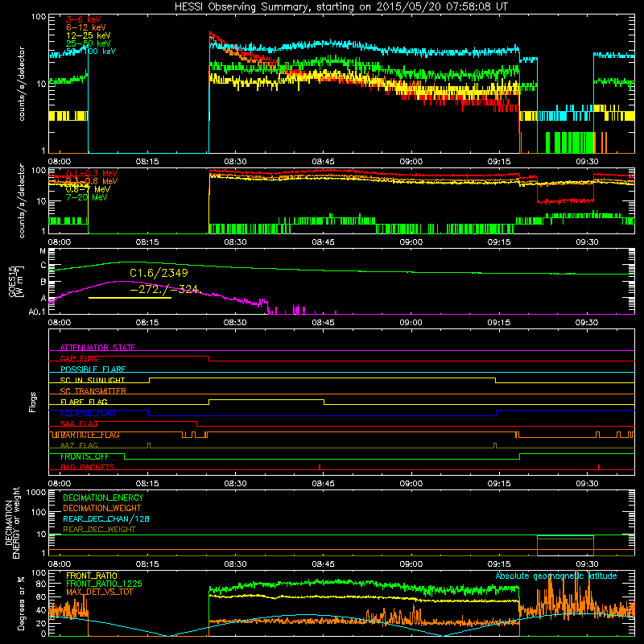Select the POSSIBLE_FLARE flag label

pos(93,369)
